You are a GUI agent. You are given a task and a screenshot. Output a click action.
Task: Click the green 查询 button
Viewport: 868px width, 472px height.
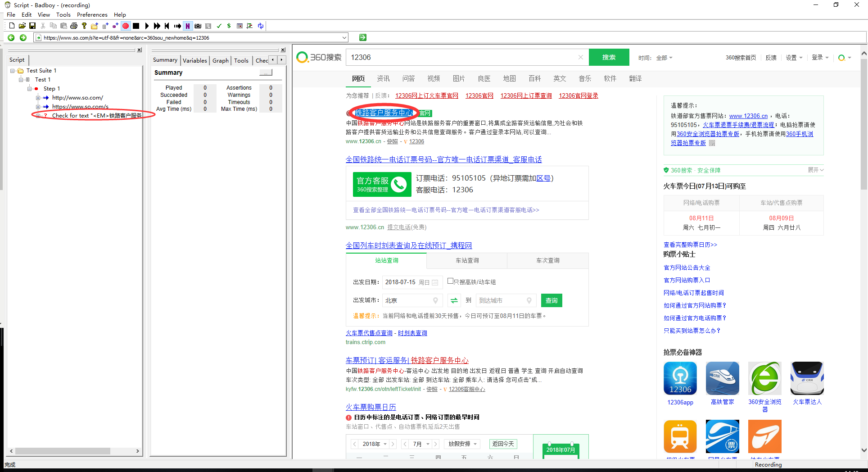click(x=552, y=300)
